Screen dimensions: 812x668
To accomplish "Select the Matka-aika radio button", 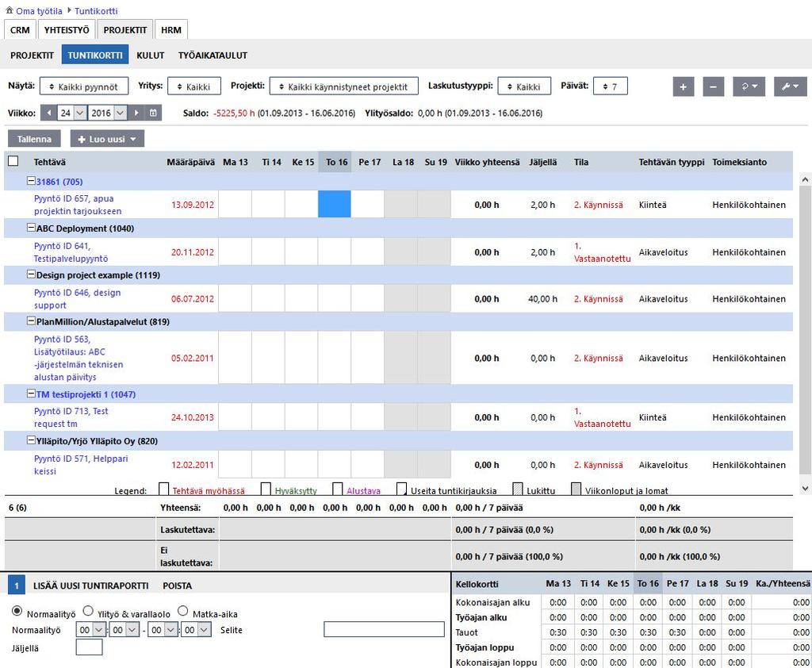I will tap(183, 611).
